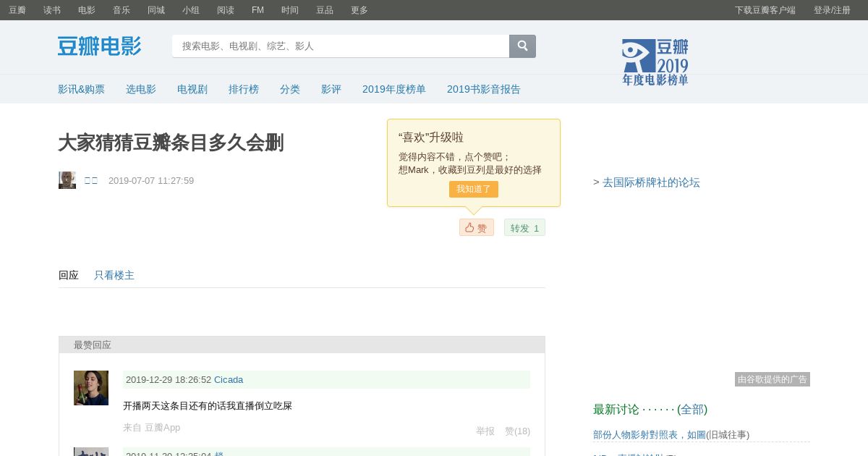The width and height of the screenshot is (868, 456).
Task: Open 全部 latest discussions link
Action: 692,409
